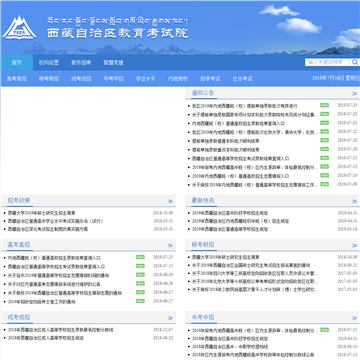Open more in 研考研招 panel arrow
The image size is (360, 360).
click(x=354, y=246)
